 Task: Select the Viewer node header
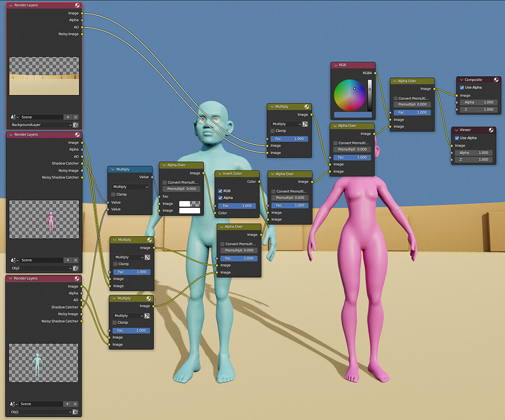(x=474, y=130)
